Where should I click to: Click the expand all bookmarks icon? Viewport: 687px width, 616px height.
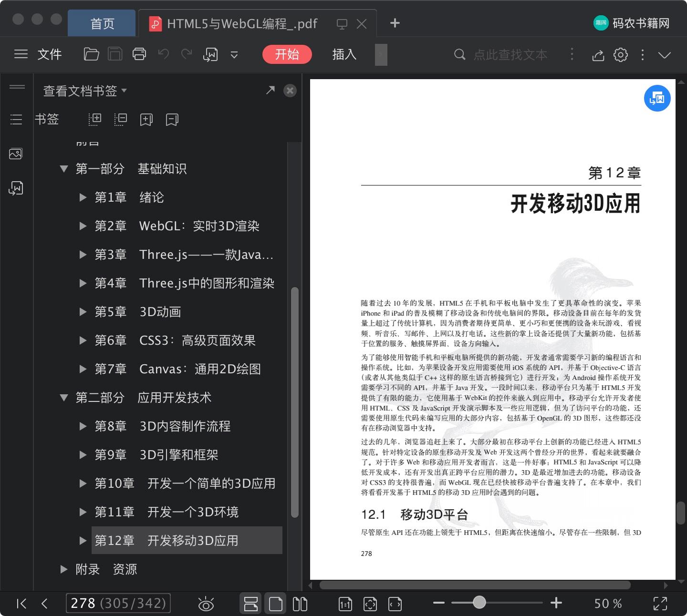(95, 119)
